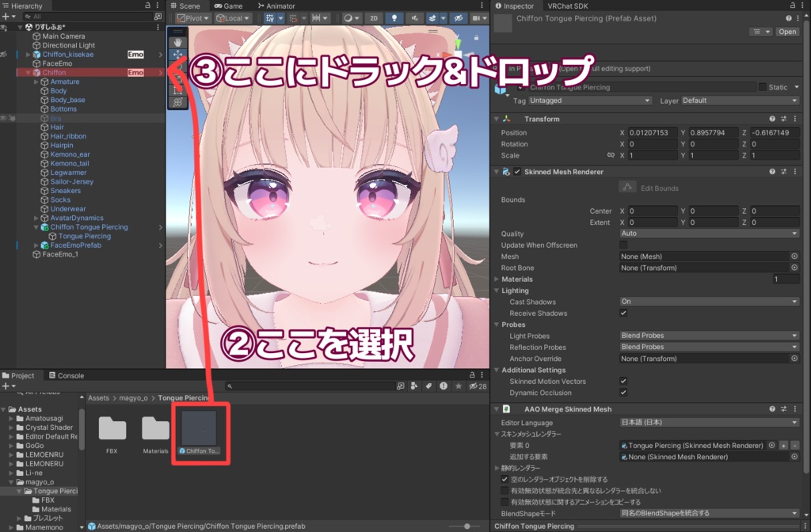811x532 pixels.
Task: Toggle scene audio mute icon
Action: [414, 18]
